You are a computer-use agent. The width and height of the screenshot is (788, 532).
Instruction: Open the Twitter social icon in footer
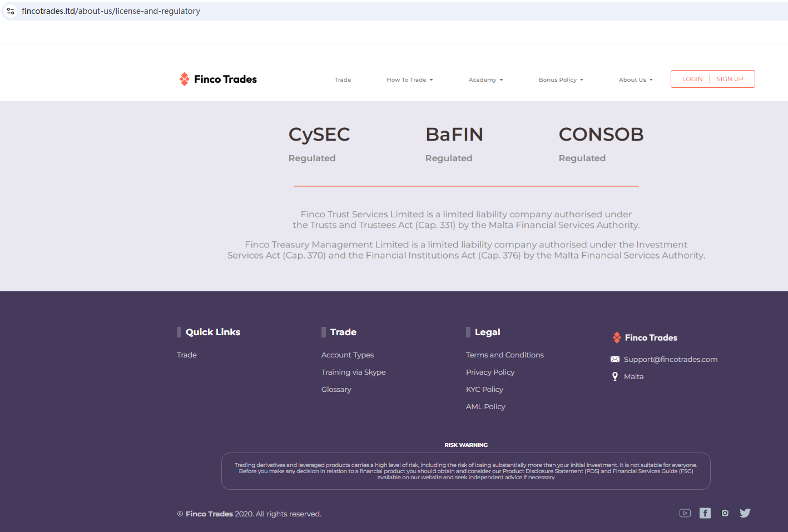point(745,513)
